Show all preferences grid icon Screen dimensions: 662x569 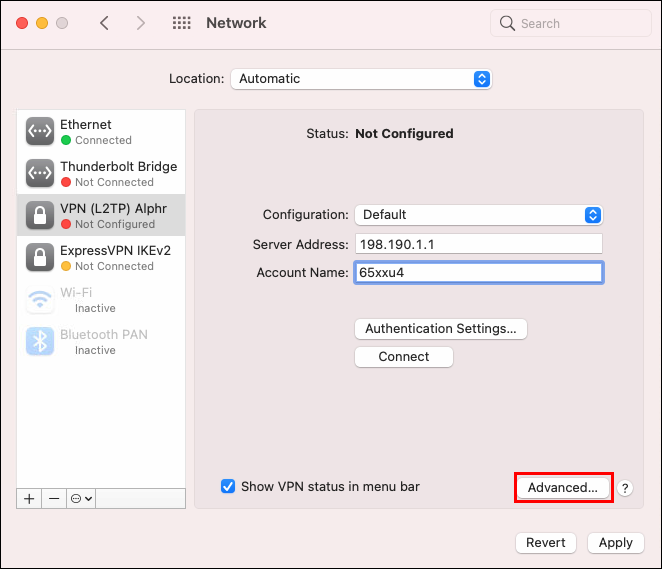(182, 23)
